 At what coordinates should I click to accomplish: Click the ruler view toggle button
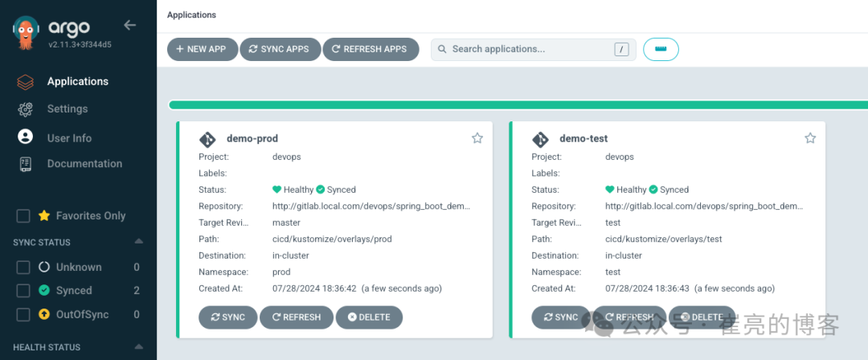[661, 49]
